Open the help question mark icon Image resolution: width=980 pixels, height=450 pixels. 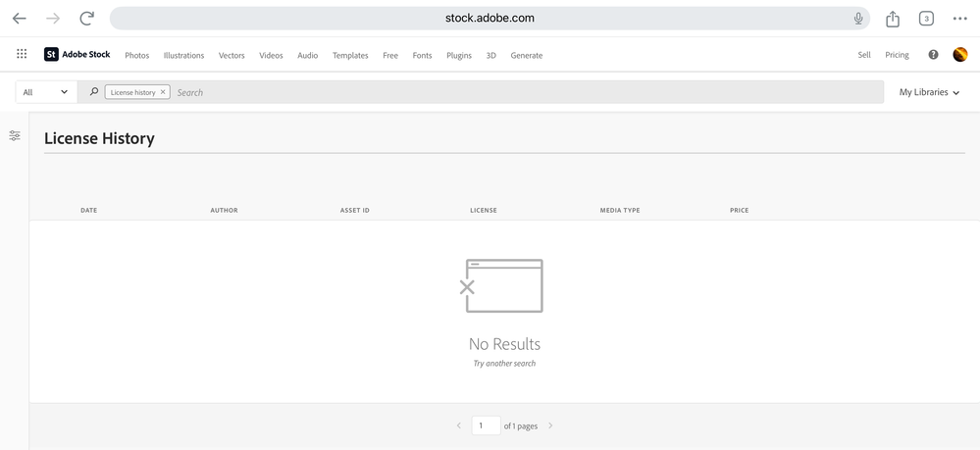(x=933, y=55)
